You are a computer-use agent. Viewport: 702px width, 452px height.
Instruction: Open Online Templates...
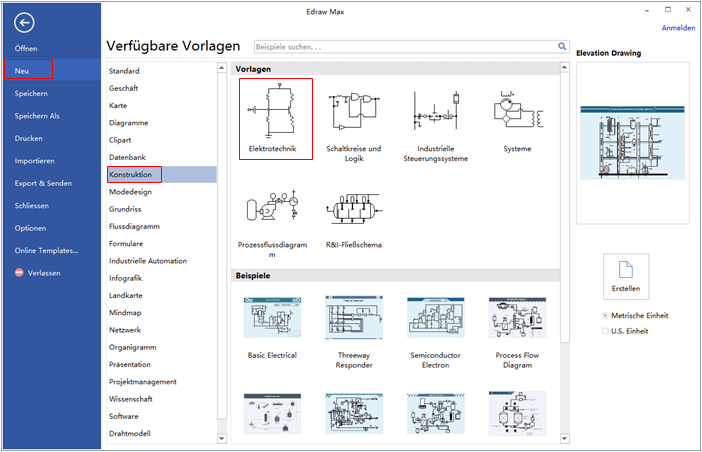click(46, 250)
